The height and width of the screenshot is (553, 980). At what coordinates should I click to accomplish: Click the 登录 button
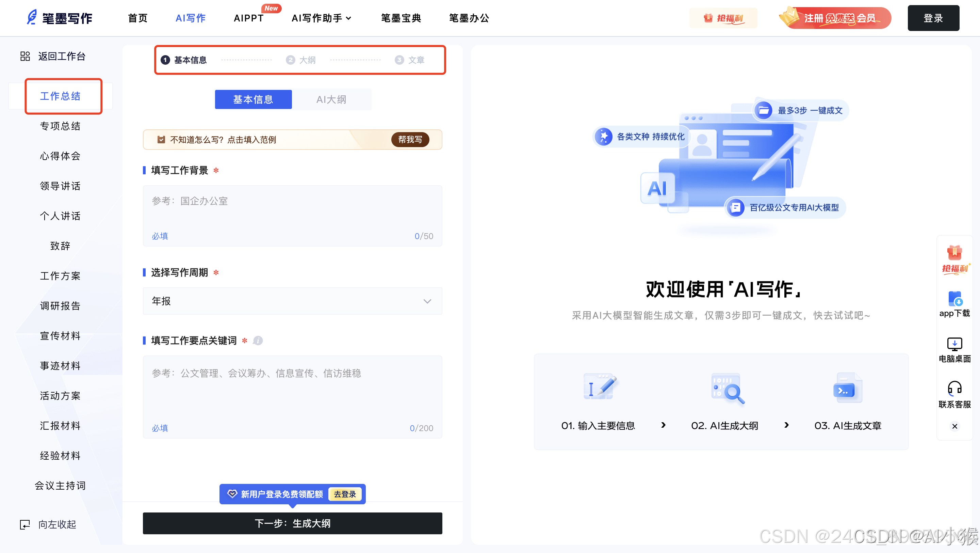click(x=933, y=18)
